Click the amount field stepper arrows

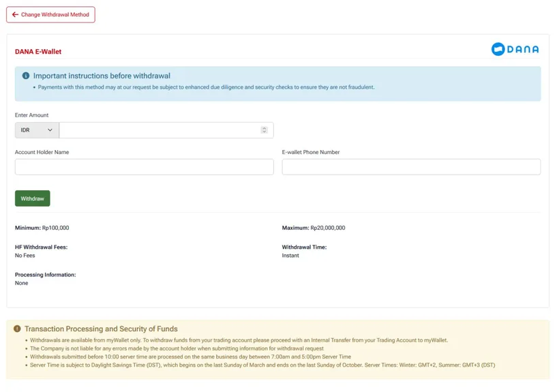tap(265, 130)
